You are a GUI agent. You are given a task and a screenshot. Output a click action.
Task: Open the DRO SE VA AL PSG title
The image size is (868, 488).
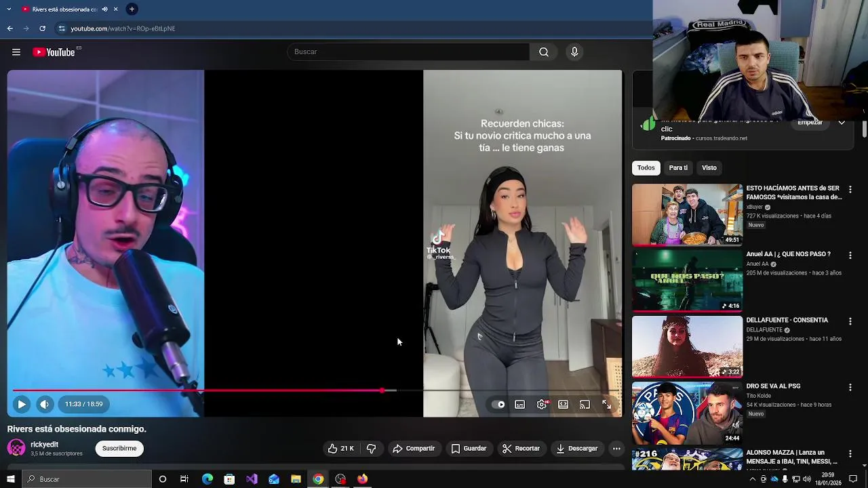(x=773, y=386)
